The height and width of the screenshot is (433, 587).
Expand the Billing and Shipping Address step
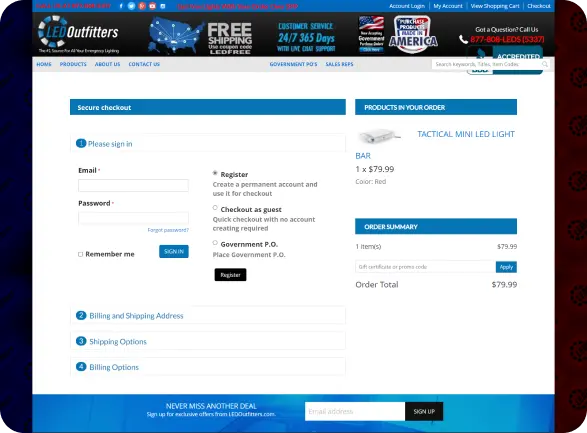(x=208, y=315)
